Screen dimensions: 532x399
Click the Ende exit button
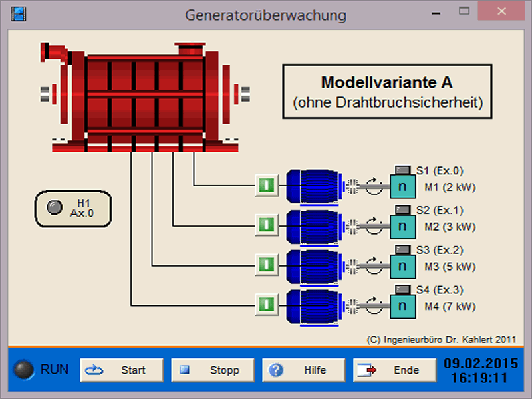coord(394,370)
